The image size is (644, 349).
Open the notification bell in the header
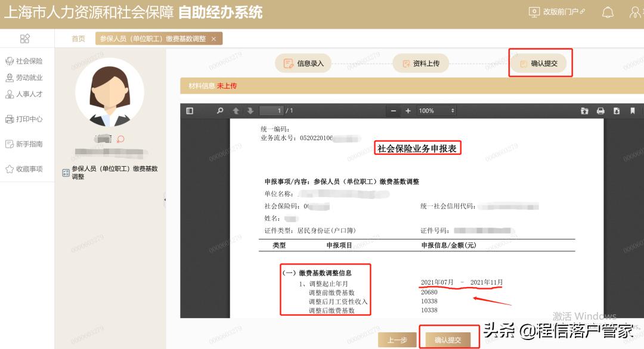tap(608, 11)
